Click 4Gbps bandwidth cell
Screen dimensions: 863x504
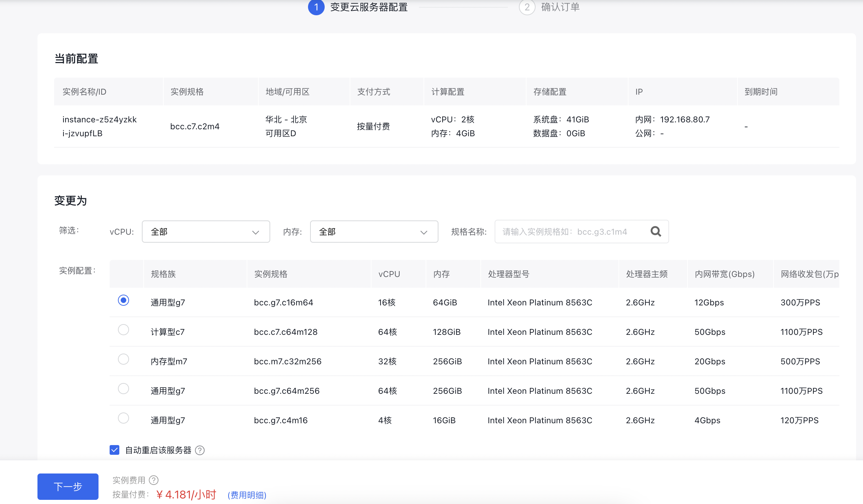(708, 420)
